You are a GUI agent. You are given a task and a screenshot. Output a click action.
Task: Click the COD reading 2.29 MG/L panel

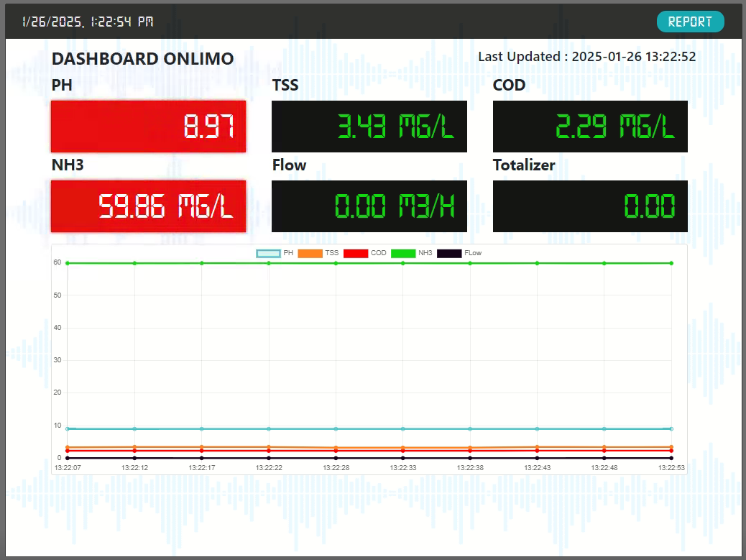pyautogui.click(x=590, y=127)
